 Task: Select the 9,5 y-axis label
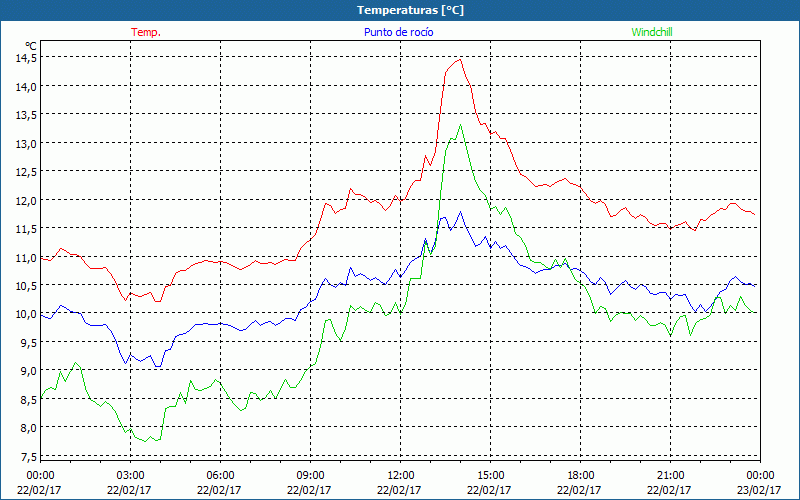[28, 343]
